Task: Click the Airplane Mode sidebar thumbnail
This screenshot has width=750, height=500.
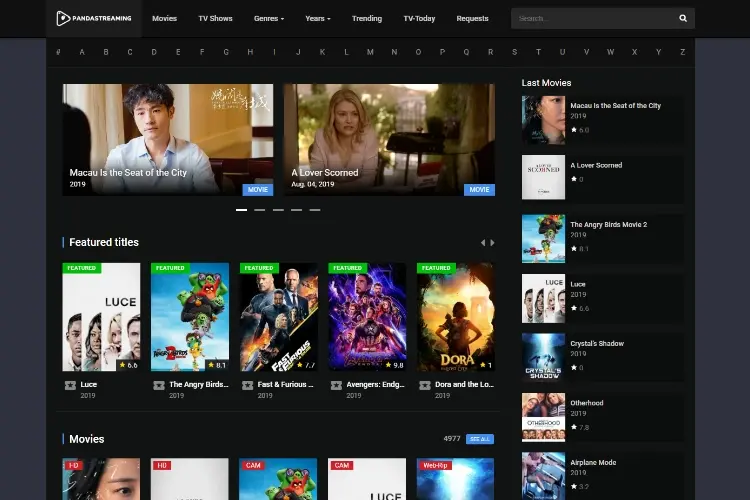Action: click(x=543, y=476)
